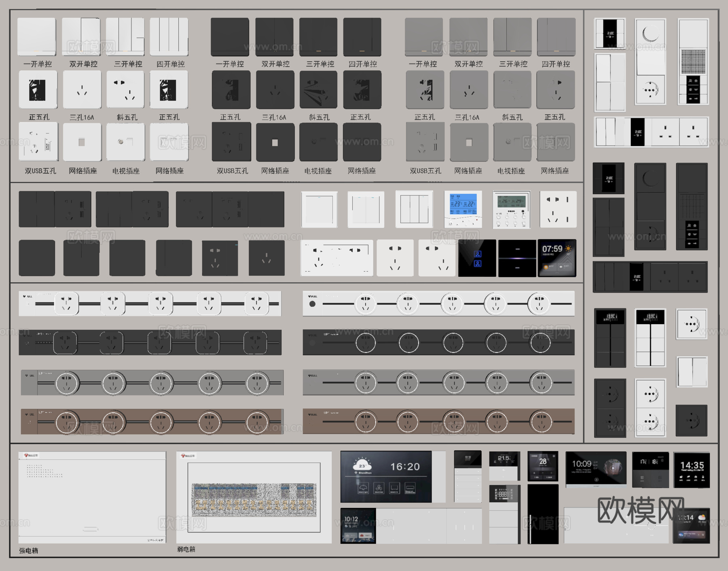Click the gray 双开单控 switch model

click(468, 37)
